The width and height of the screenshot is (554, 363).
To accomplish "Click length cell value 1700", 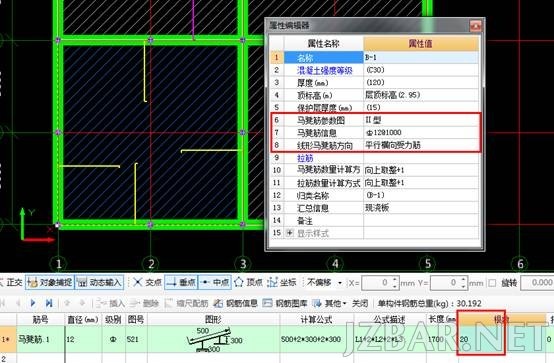I will click(x=442, y=339).
